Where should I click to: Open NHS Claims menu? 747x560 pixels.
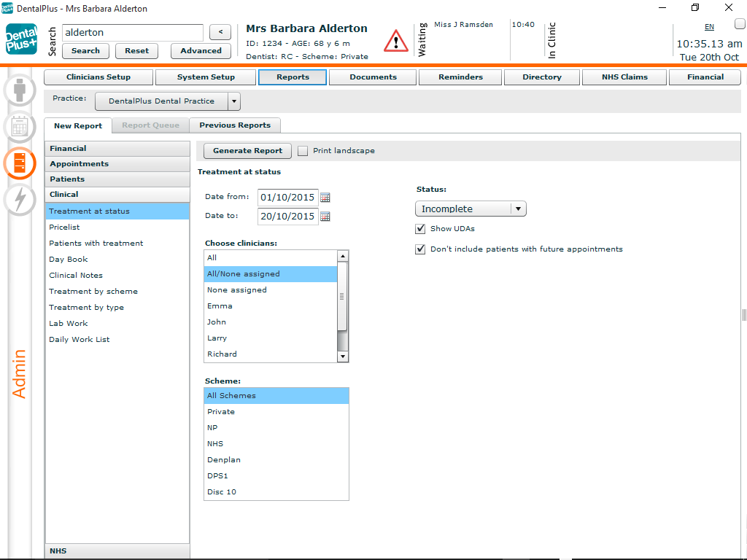(624, 77)
